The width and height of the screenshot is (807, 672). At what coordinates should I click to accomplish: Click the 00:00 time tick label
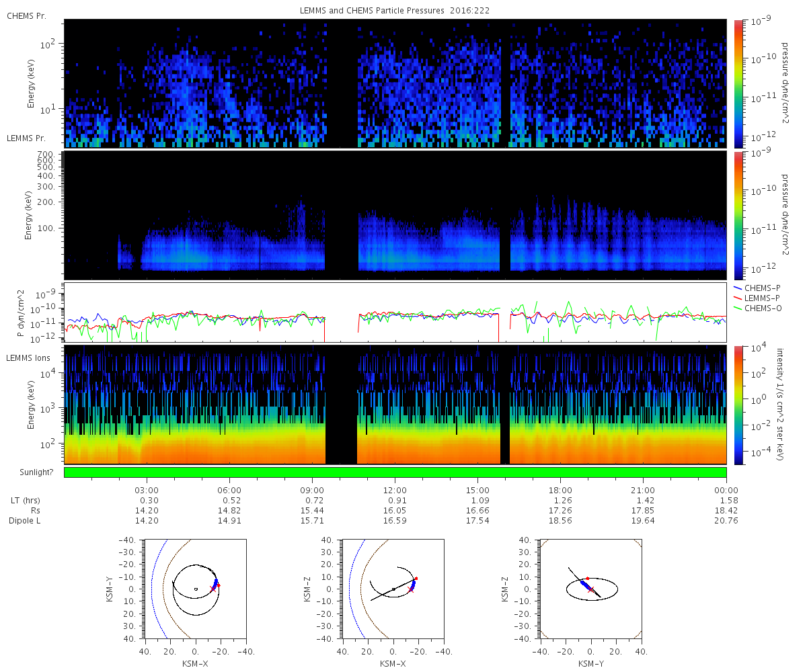[x=727, y=490]
